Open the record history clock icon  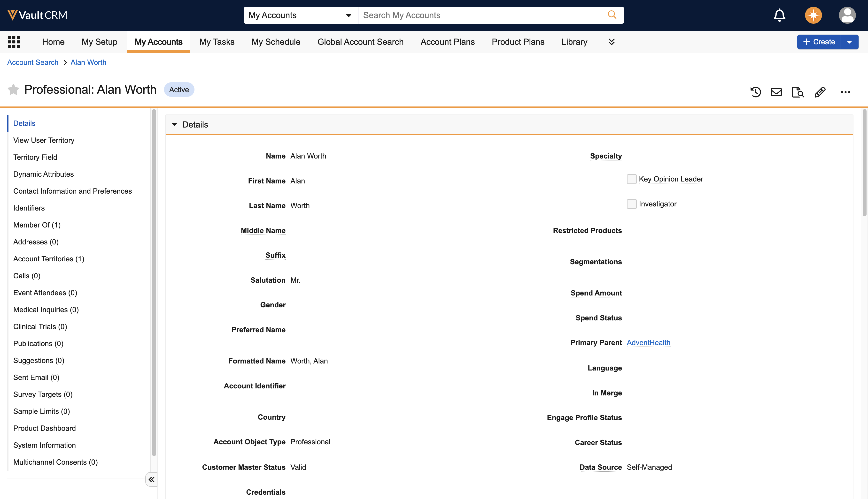point(756,92)
